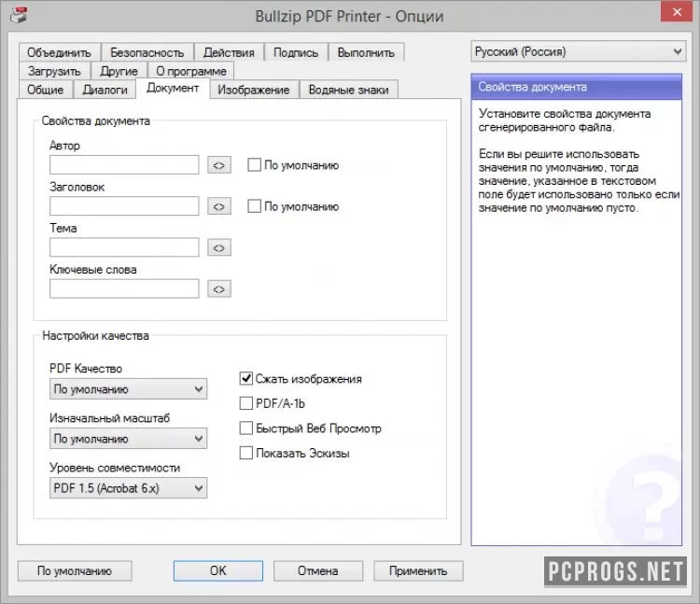
Task: Open the language dropdown Русский (Россия)
Action: tap(578, 51)
